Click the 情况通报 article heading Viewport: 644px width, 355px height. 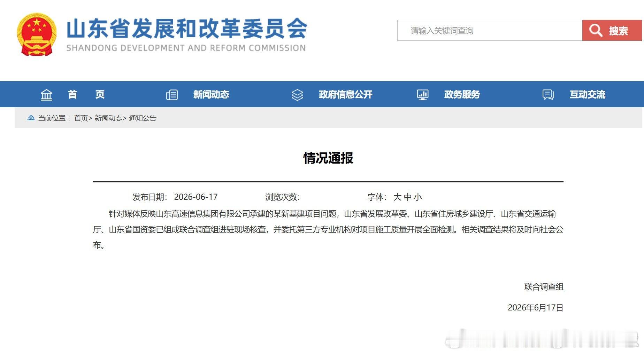click(x=328, y=158)
